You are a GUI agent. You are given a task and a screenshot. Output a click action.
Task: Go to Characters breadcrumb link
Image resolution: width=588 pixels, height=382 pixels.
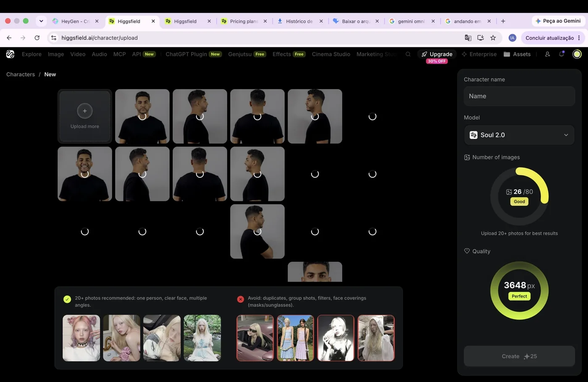click(21, 74)
